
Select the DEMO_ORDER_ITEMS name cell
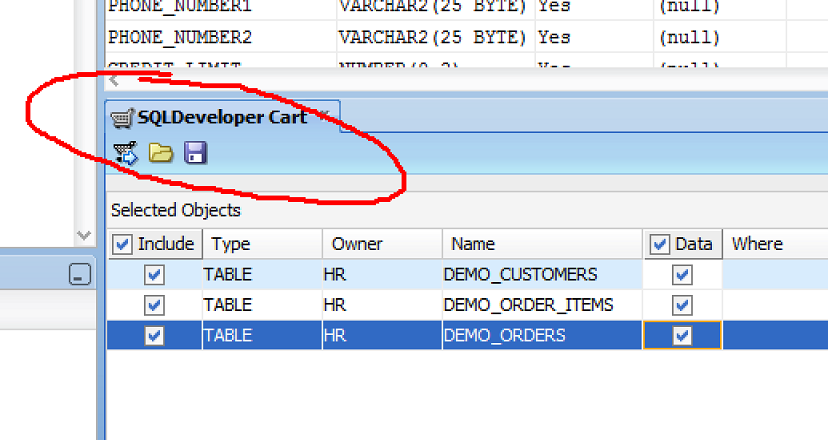coord(542,305)
